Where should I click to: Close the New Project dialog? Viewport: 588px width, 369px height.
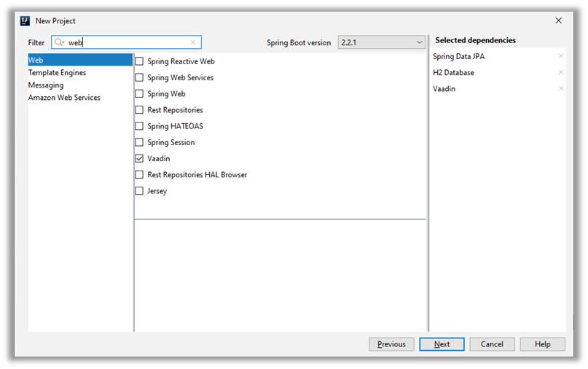[559, 21]
